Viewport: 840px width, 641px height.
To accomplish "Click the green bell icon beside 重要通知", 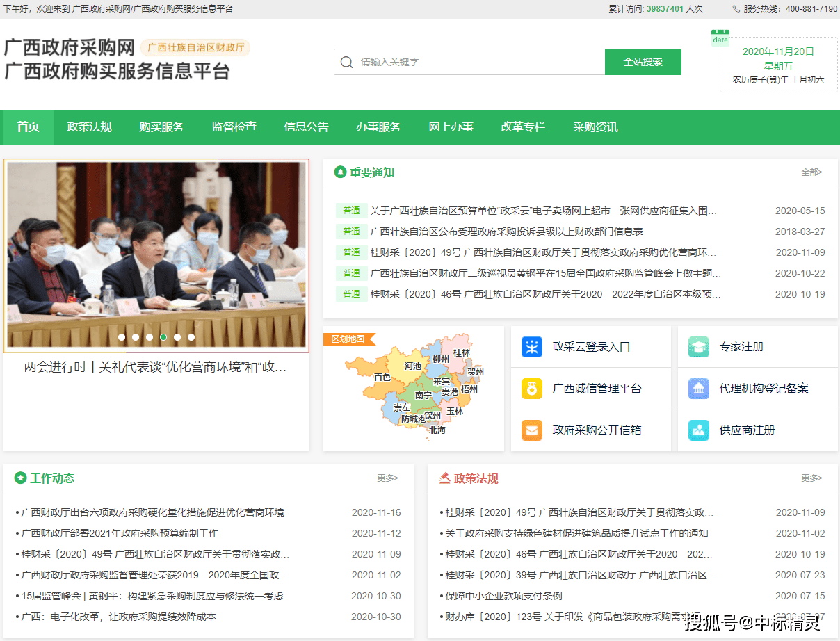I will (x=340, y=172).
